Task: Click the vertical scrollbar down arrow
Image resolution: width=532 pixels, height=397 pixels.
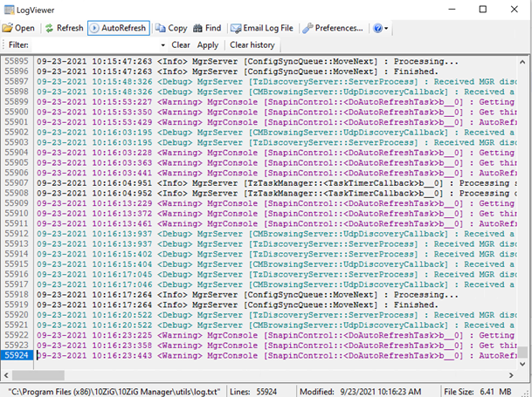Action: point(522,364)
